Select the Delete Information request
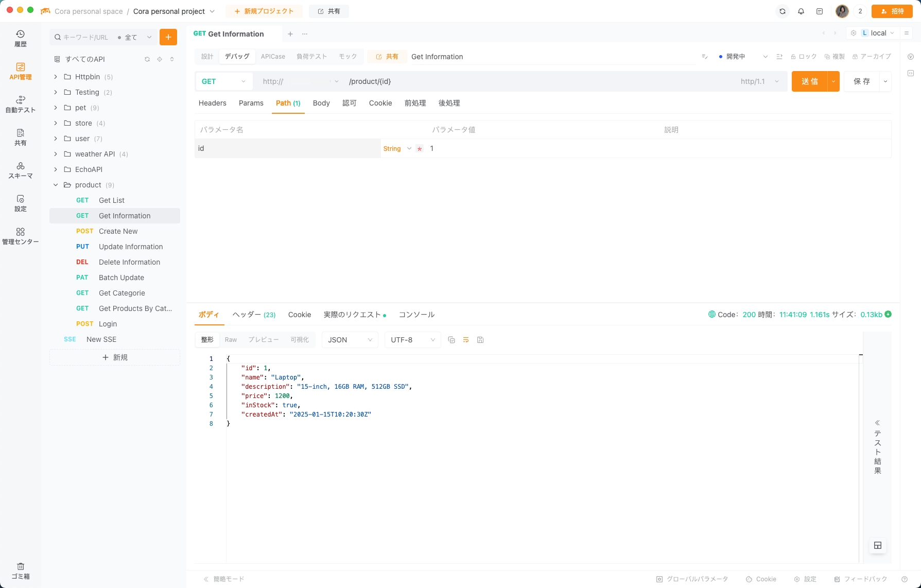921x588 pixels. pyautogui.click(x=115, y=262)
